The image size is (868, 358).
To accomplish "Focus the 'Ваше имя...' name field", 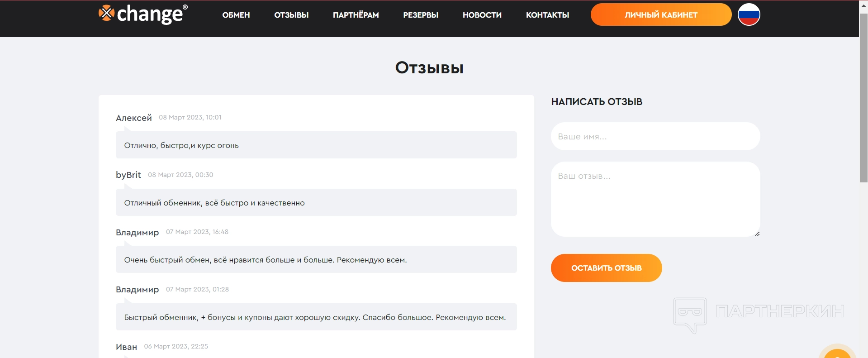I will coord(655,136).
